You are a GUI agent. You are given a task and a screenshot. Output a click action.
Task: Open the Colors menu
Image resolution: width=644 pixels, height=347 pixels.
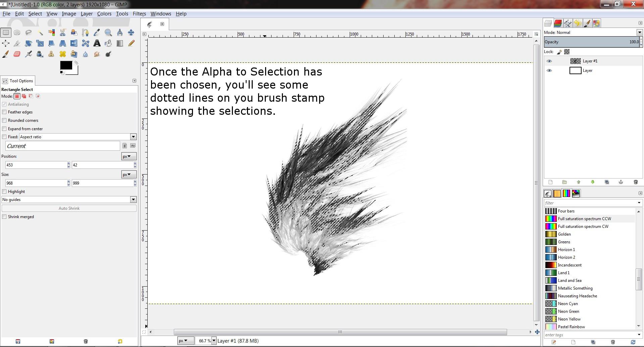[x=104, y=14]
